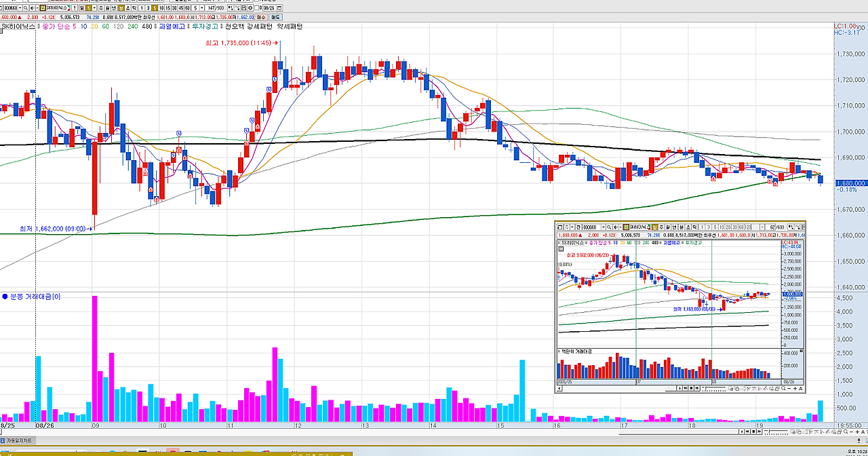The height and width of the screenshot is (456, 868).
Task: Click the magnifier zoom icon in inset chart bottom bar
Action: 783,389
